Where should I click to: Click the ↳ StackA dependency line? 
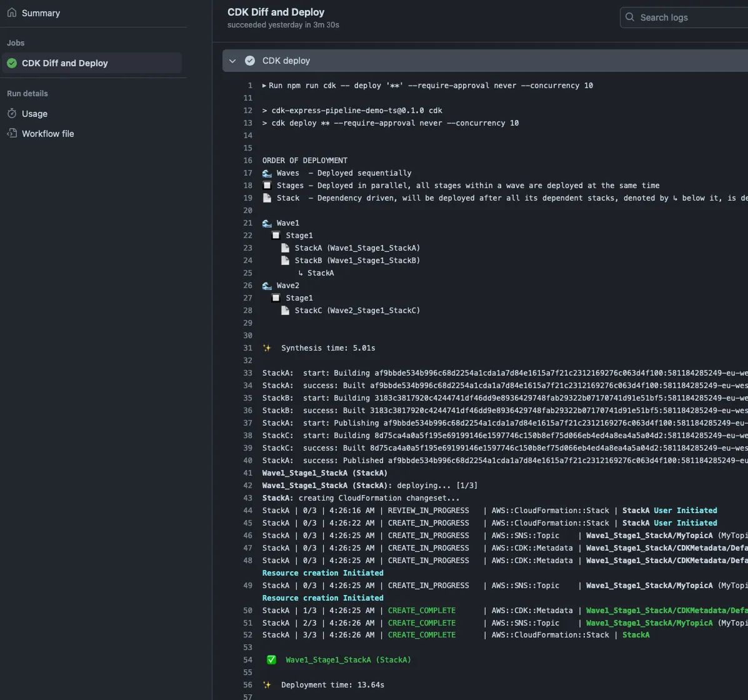316,273
